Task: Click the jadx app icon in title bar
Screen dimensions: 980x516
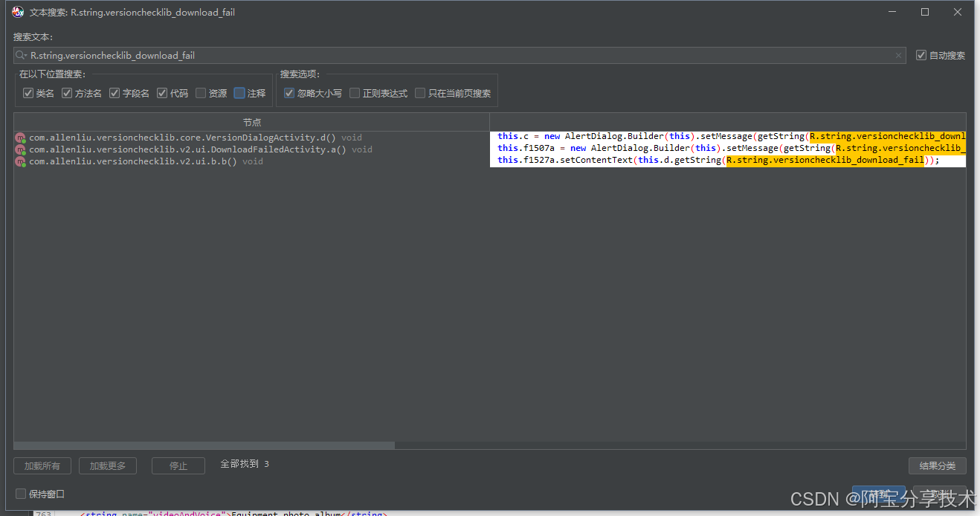Action: [x=18, y=12]
